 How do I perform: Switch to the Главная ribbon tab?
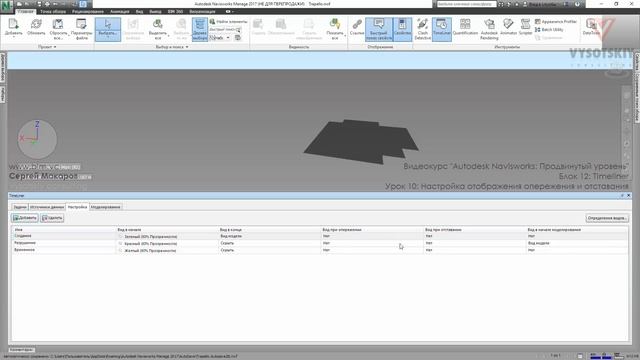(26, 11)
